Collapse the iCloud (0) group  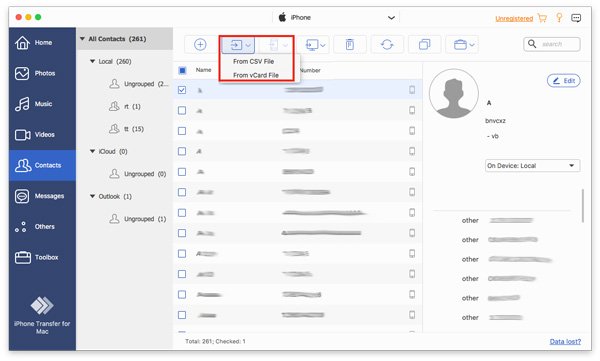point(92,151)
